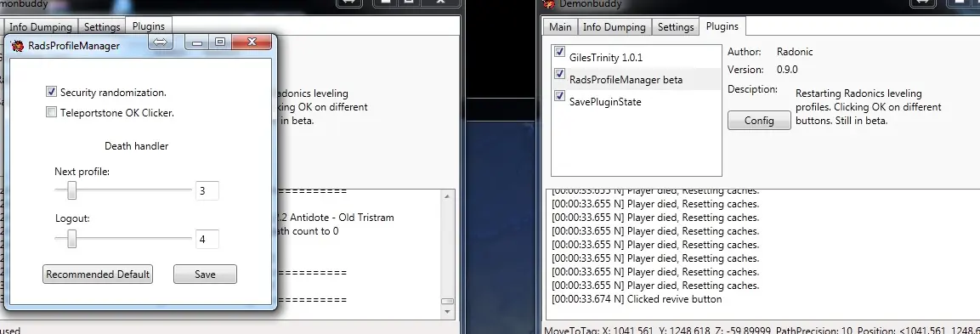The image size is (980, 334).
Task: Click Recommended Default button
Action: [x=98, y=274]
